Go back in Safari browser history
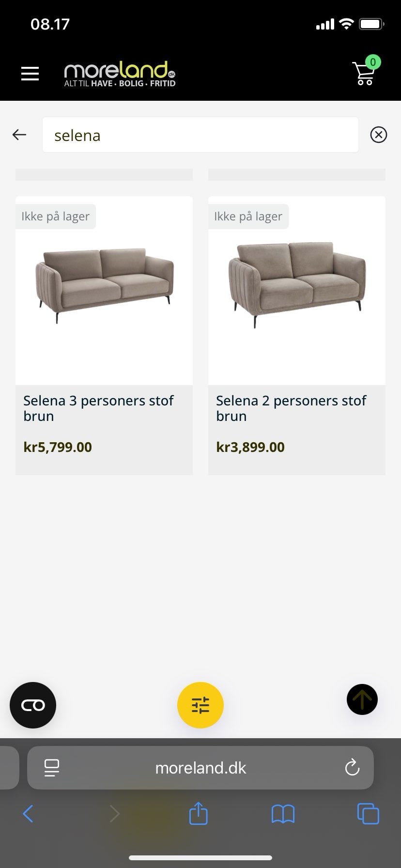The image size is (401, 868). (28, 814)
